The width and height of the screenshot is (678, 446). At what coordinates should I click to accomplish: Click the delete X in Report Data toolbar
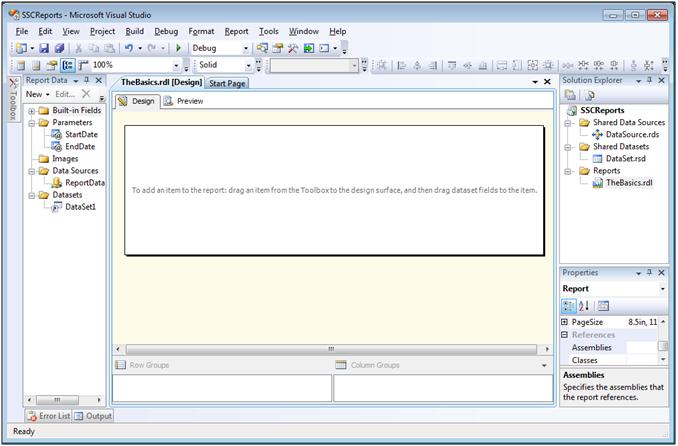[86, 94]
